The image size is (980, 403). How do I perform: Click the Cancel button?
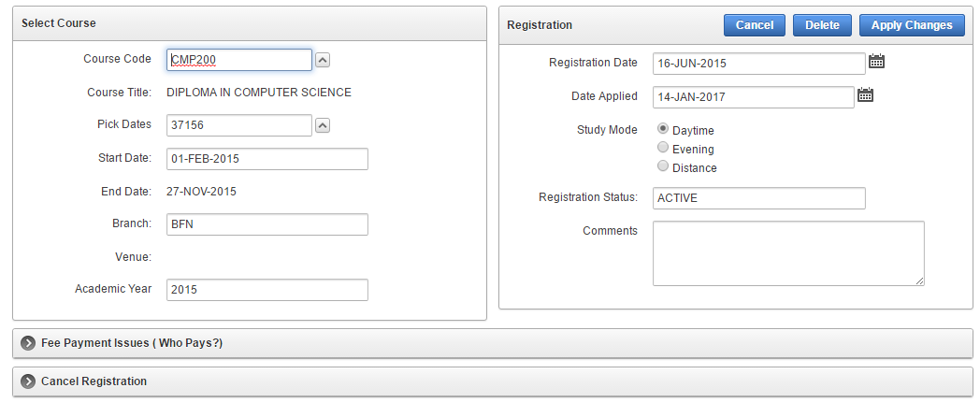[754, 25]
